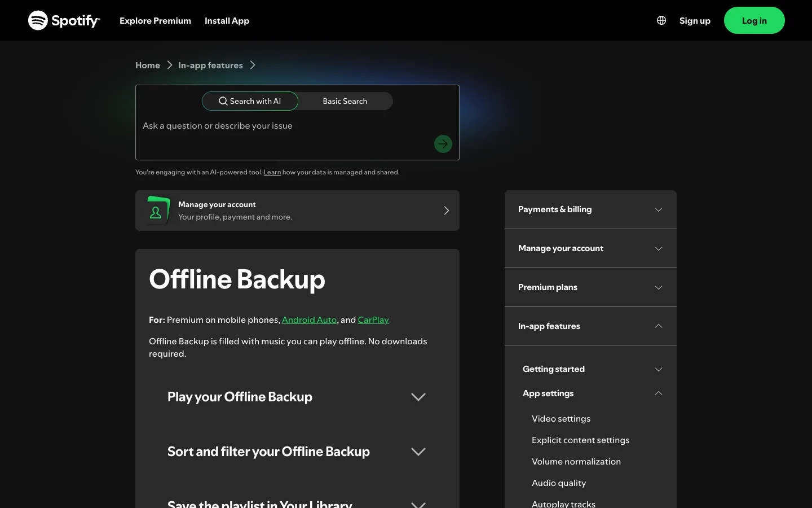812x508 pixels.
Task: Open Volume normalization article
Action: pyautogui.click(x=576, y=461)
